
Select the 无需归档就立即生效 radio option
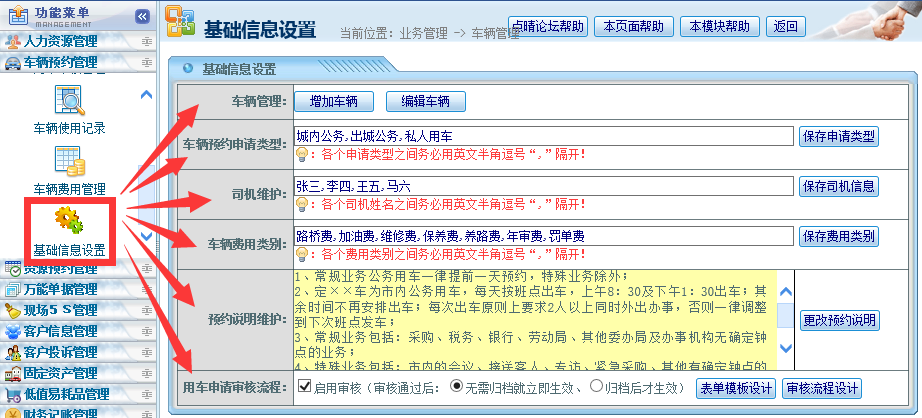[x=457, y=387]
